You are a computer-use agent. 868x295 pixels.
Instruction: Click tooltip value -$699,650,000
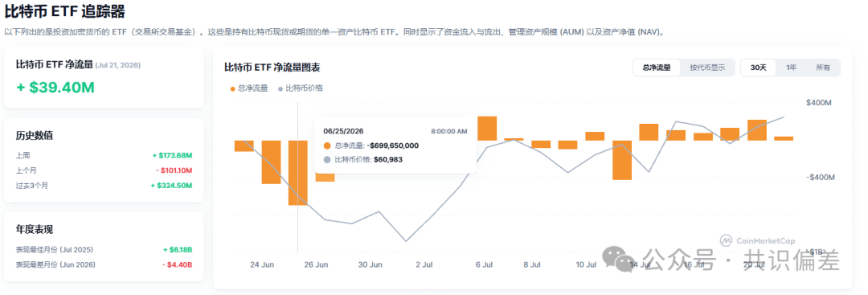pos(392,145)
